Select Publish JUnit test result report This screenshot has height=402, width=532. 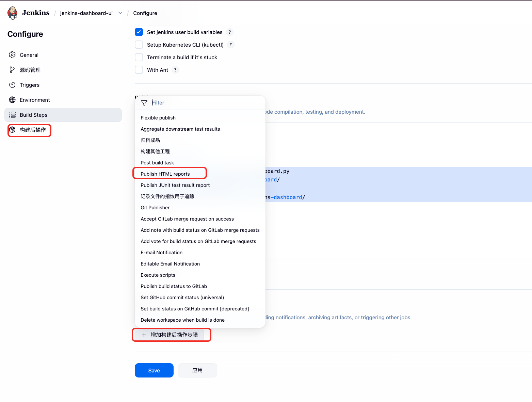pyautogui.click(x=200, y=185)
